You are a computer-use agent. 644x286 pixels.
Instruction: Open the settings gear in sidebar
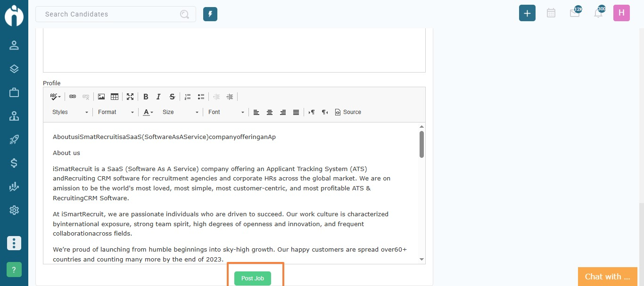click(14, 210)
